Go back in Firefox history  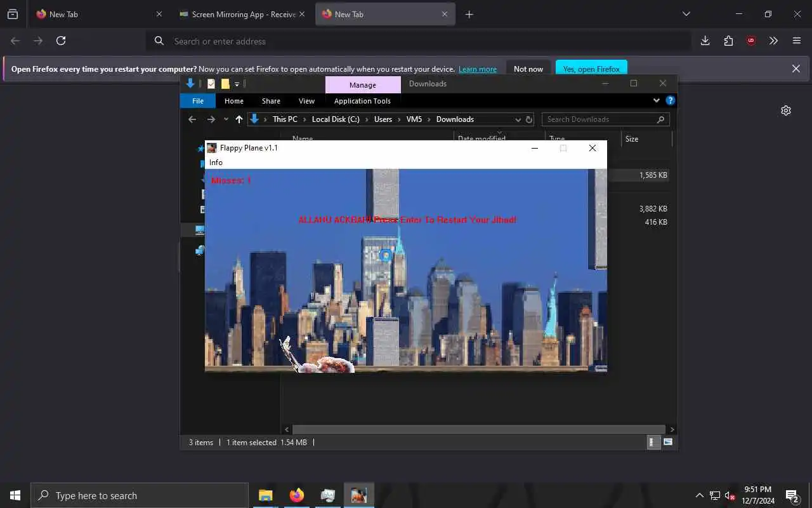15,41
